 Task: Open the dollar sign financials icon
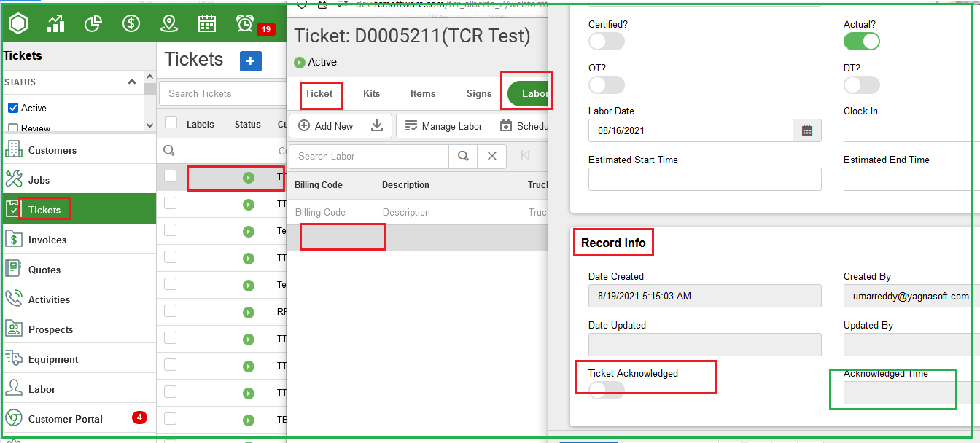[131, 23]
